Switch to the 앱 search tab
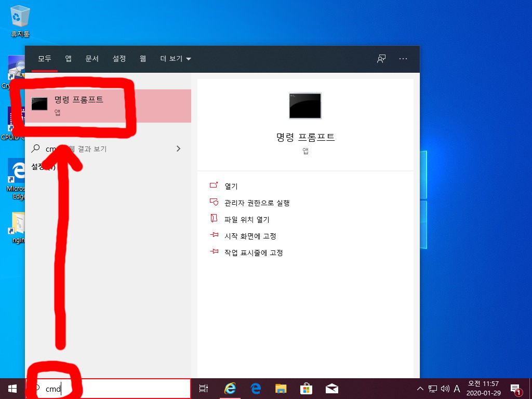Image resolution: width=532 pixels, height=399 pixels. click(x=68, y=59)
